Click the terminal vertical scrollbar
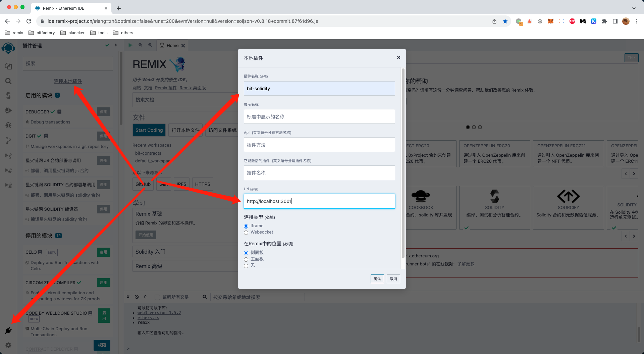This screenshot has height=354, width=644. click(639, 335)
